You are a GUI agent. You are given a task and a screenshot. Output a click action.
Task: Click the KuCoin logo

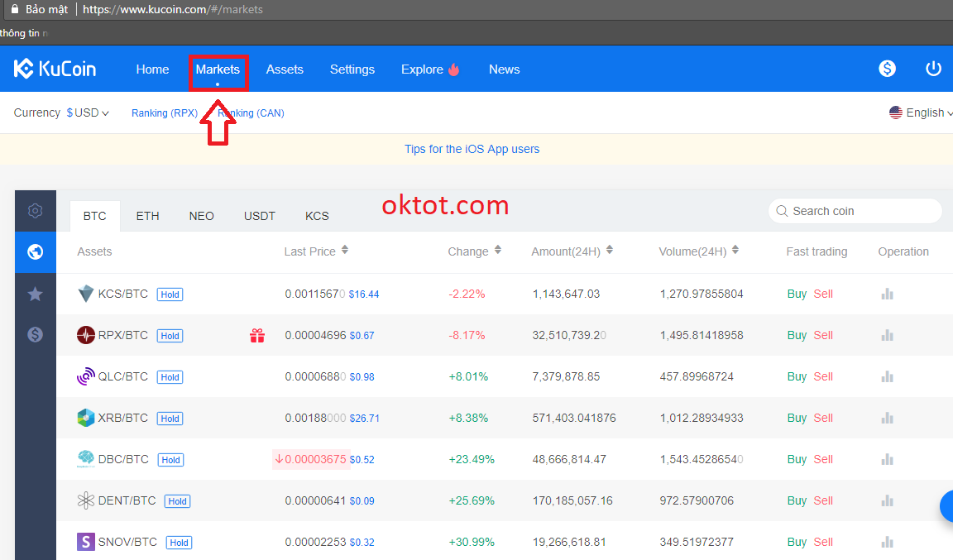[x=55, y=69]
